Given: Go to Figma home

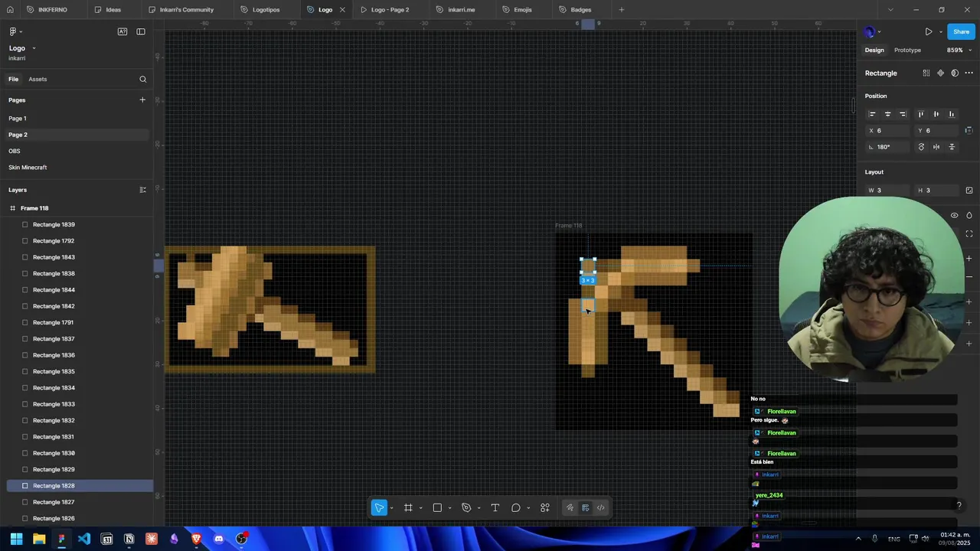Looking at the screenshot, I should coord(10,10).
